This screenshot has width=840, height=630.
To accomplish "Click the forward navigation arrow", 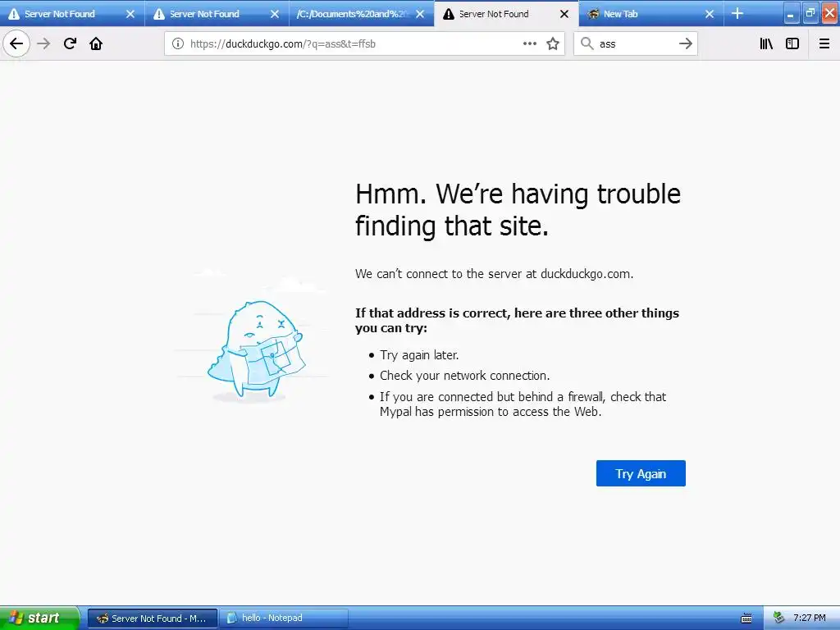I will 43,43.
